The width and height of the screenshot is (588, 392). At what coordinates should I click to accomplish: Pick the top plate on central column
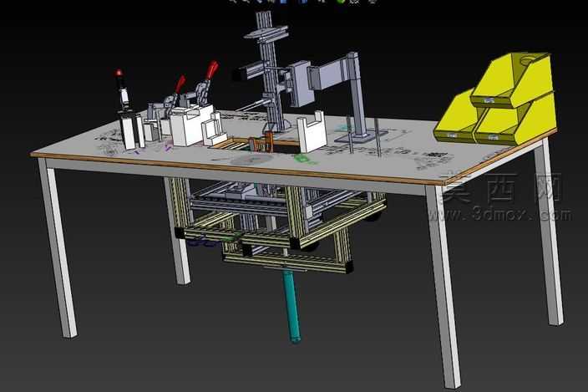pyautogui.click(x=266, y=32)
